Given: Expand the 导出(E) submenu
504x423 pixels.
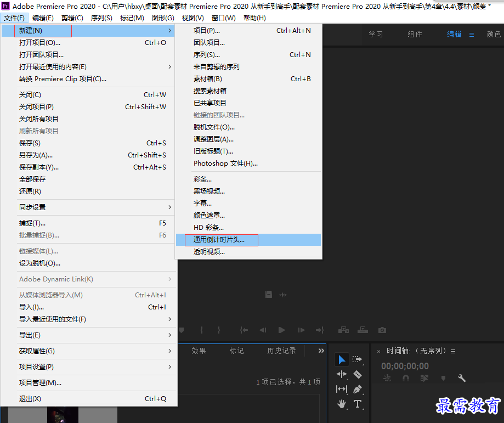Looking at the screenshot, I should [88, 335].
